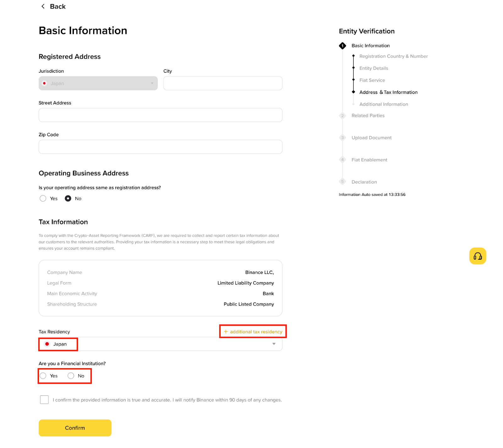Click the Upload Document step 3 marker
Viewport: 503px width, 448px height.
coord(342,138)
